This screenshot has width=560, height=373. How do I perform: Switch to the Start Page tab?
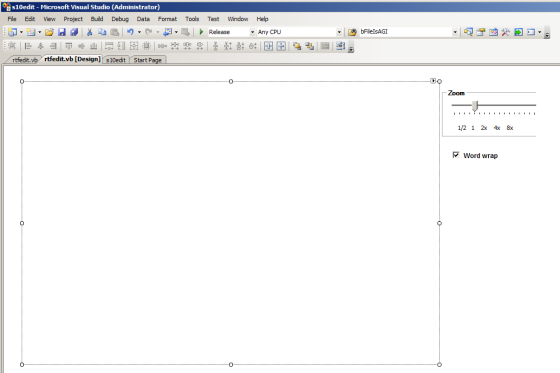[x=148, y=60]
